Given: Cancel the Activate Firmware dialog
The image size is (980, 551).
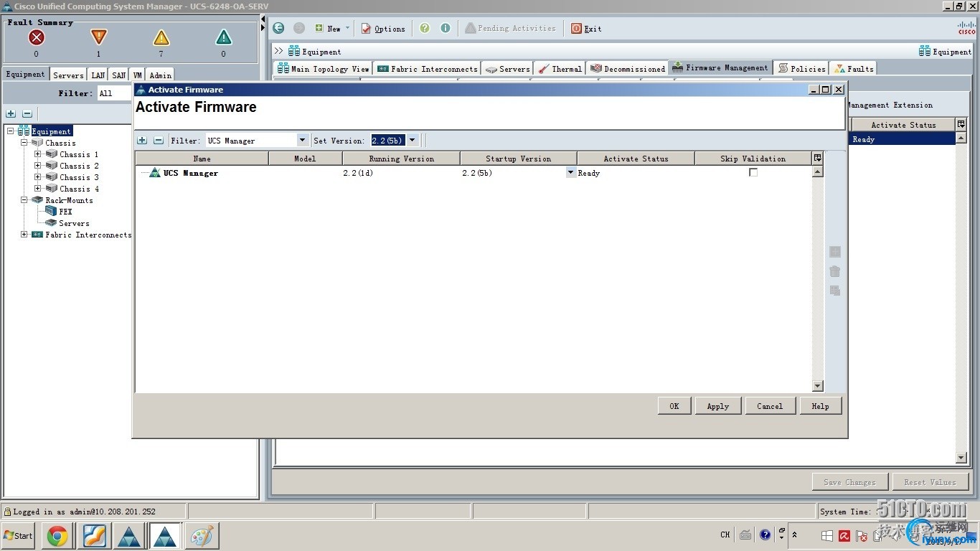Looking at the screenshot, I should click(x=770, y=406).
